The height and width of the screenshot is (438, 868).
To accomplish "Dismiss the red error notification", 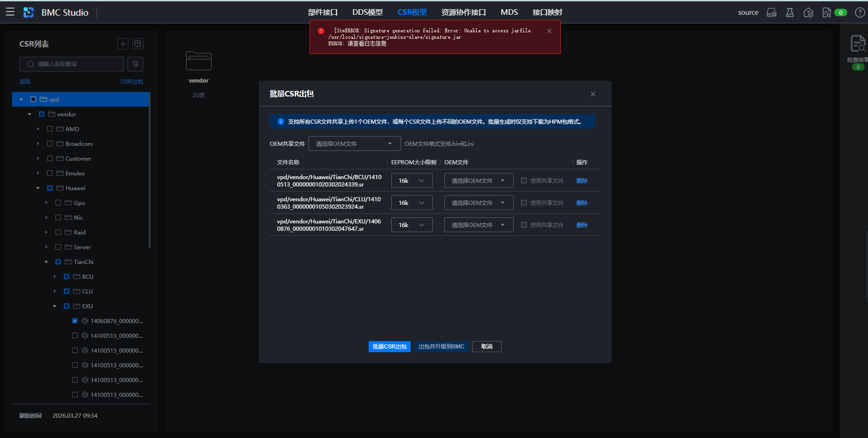I will (549, 31).
